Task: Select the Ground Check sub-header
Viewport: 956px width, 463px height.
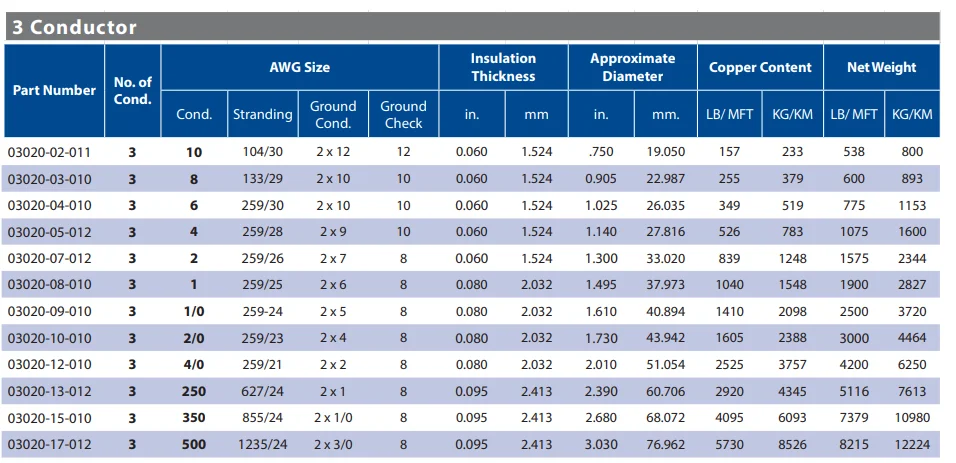Action: coord(403,114)
